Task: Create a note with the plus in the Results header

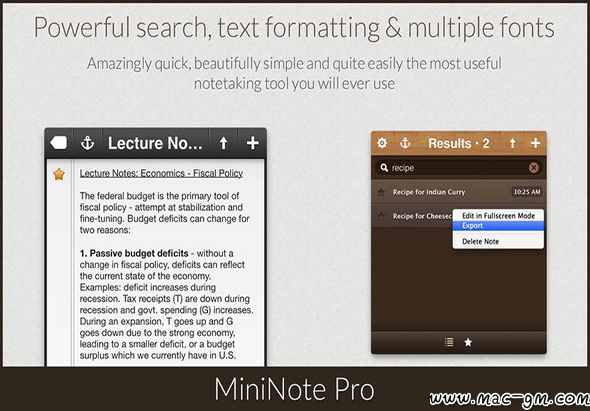Action: (535, 143)
